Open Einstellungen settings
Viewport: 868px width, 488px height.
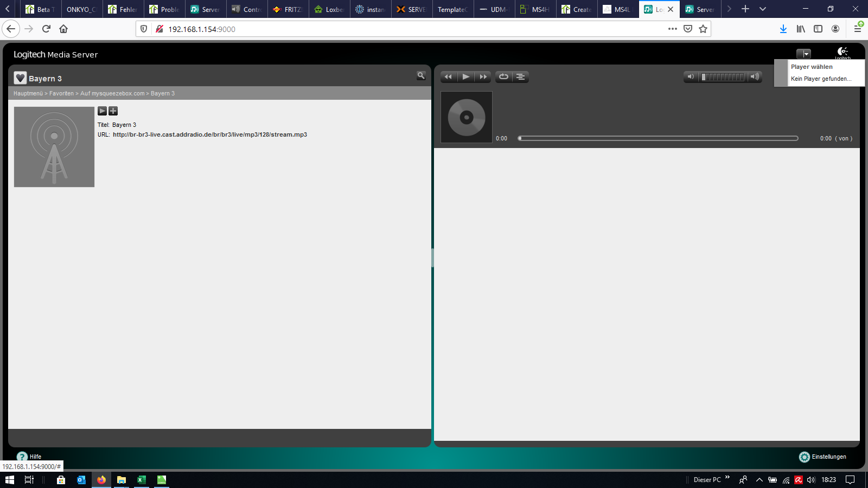coord(822,457)
